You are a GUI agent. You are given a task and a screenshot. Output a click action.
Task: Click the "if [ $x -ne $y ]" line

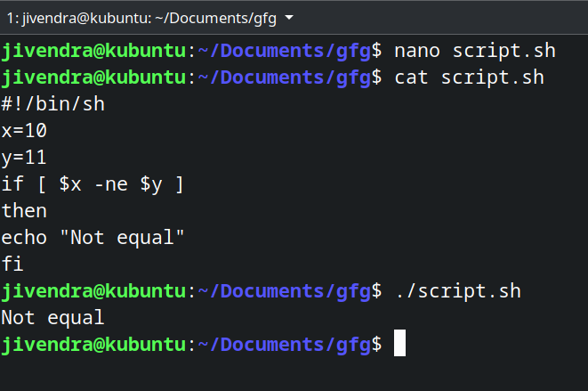tap(93, 184)
